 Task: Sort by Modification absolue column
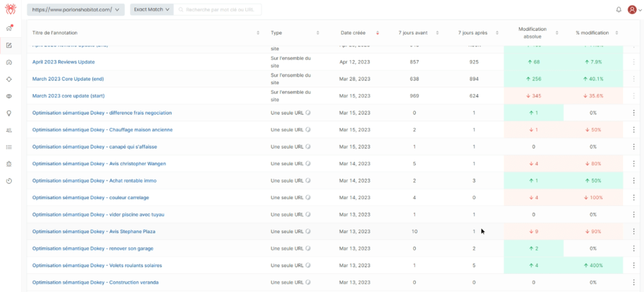(557, 33)
